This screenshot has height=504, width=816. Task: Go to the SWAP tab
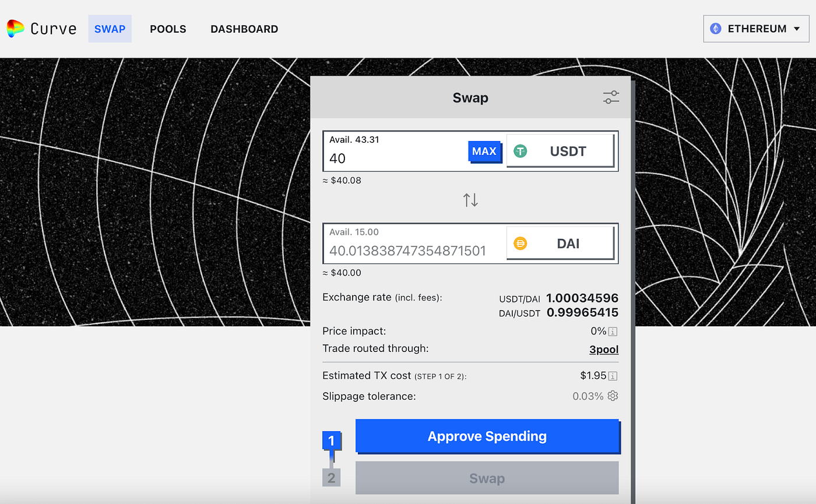(110, 29)
